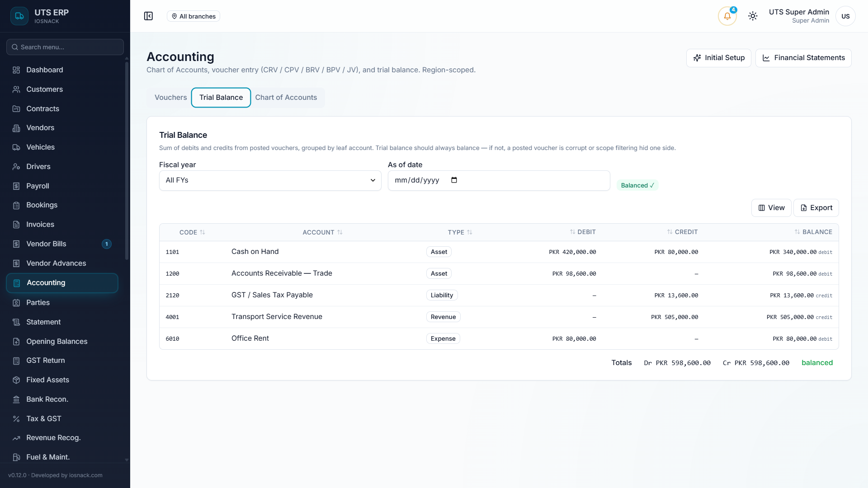Click the Vendor Advances icon
Screen dimensions: 868x488
(16, 263)
